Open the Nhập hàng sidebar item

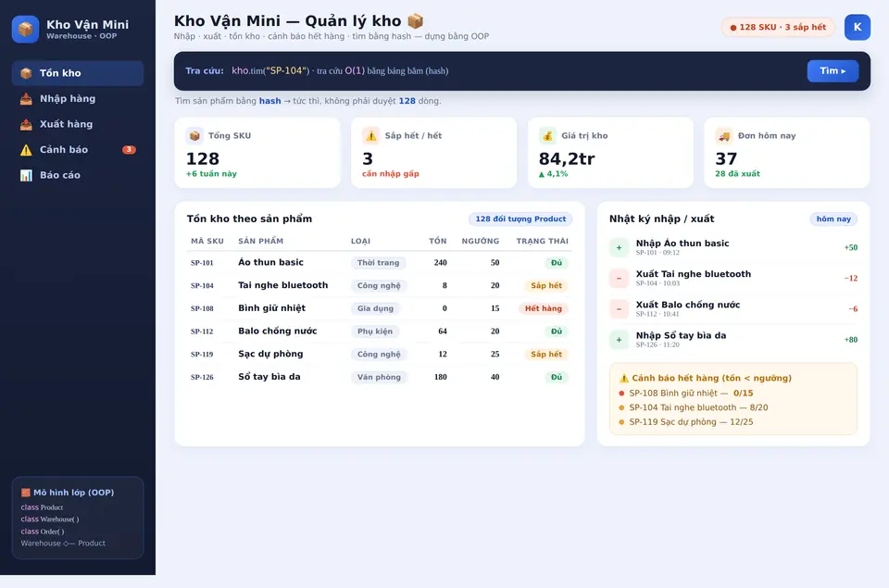click(x=78, y=99)
